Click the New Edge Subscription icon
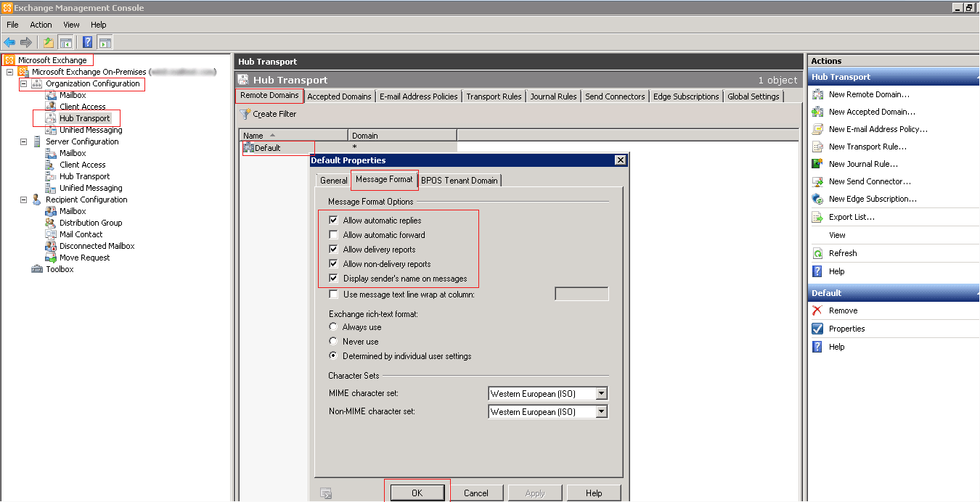Image resolution: width=980 pixels, height=502 pixels. pos(817,199)
